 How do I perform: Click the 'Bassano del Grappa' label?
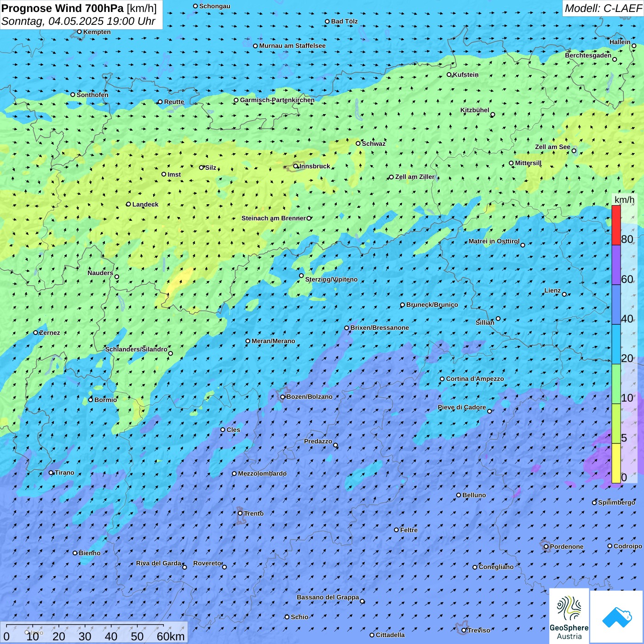tap(328, 597)
